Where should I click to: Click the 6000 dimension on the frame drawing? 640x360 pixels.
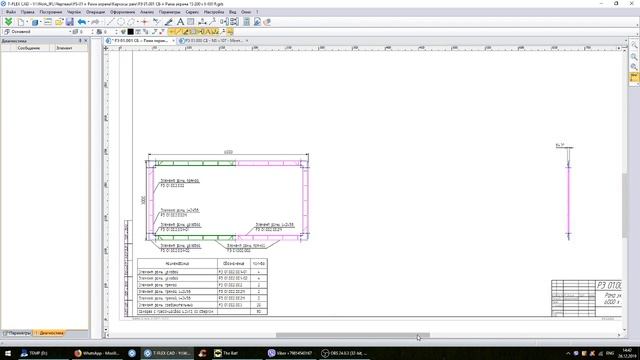pos(228,152)
